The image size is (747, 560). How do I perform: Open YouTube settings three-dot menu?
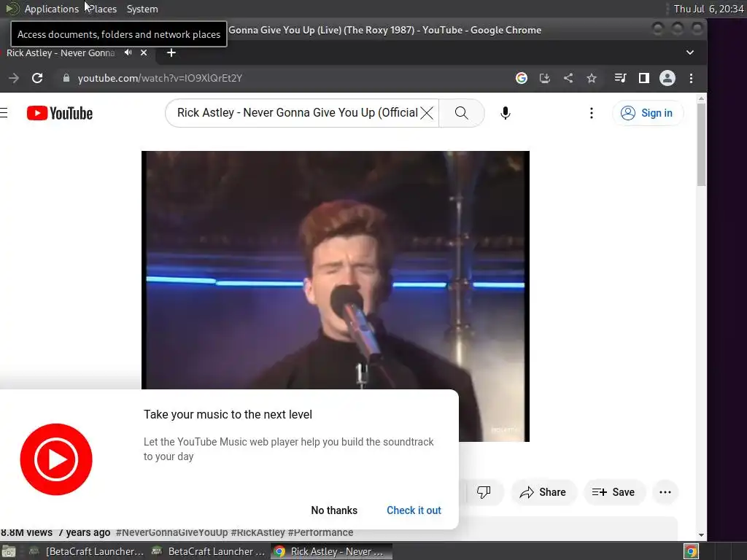point(591,113)
